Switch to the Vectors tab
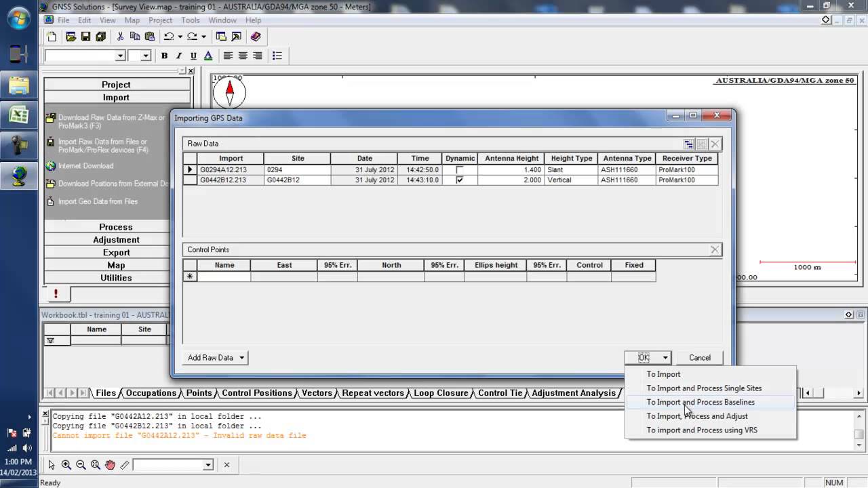 point(317,393)
